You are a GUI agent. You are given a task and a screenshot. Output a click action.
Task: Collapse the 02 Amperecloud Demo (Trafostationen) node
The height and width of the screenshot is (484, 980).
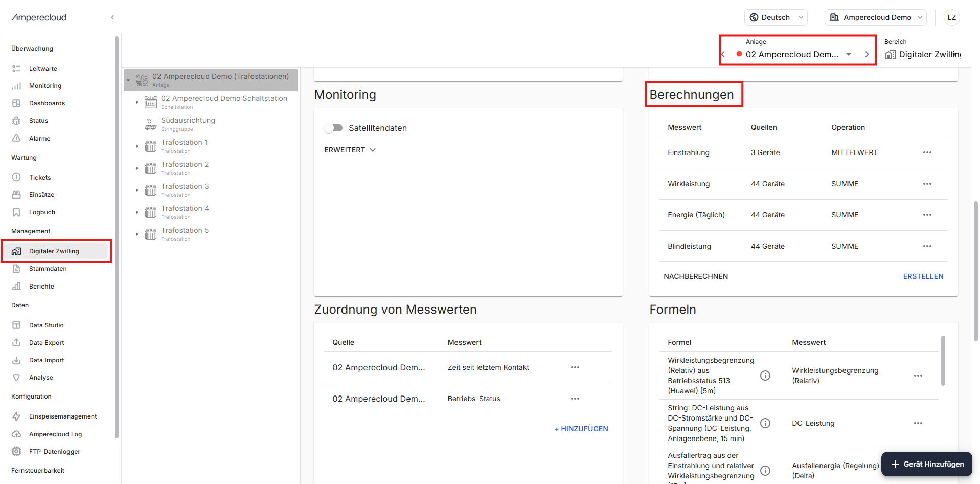[x=129, y=80]
